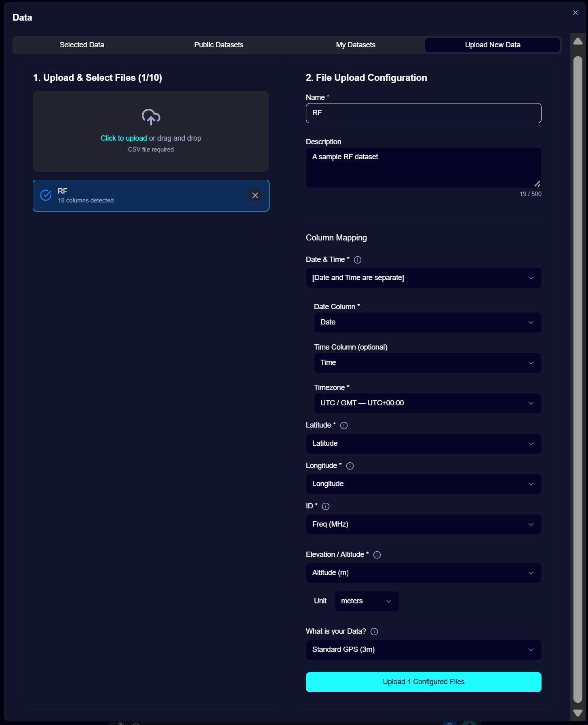The height and width of the screenshot is (725, 588).
Task: Click the Elevation / Altitude info icon
Action: coord(377,555)
